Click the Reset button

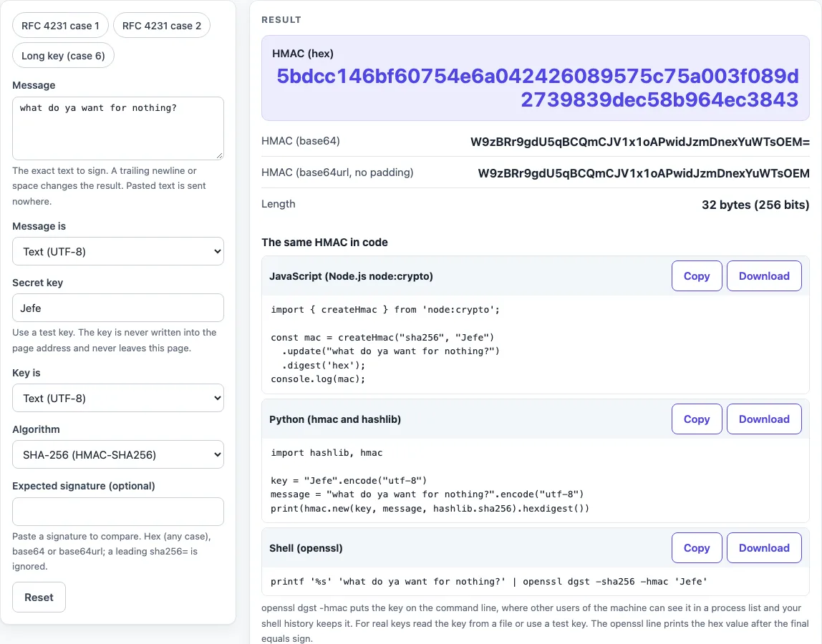(39, 597)
